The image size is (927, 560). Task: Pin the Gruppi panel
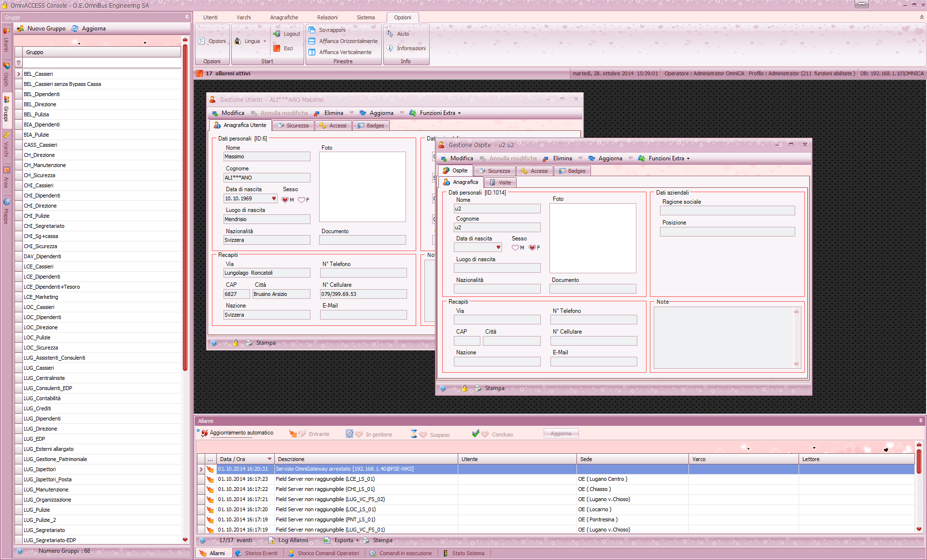[x=187, y=17]
